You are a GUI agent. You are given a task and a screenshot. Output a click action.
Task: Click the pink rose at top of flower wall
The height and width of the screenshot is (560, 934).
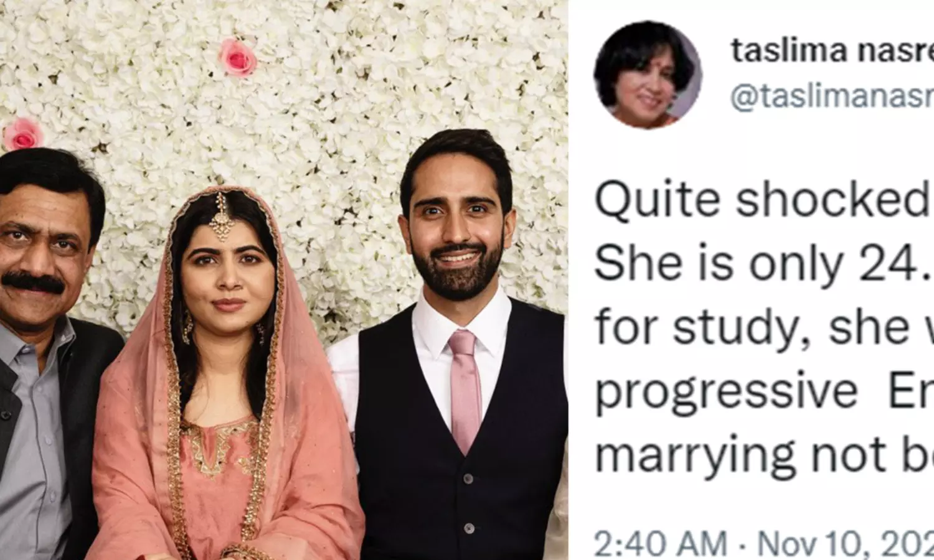click(237, 57)
